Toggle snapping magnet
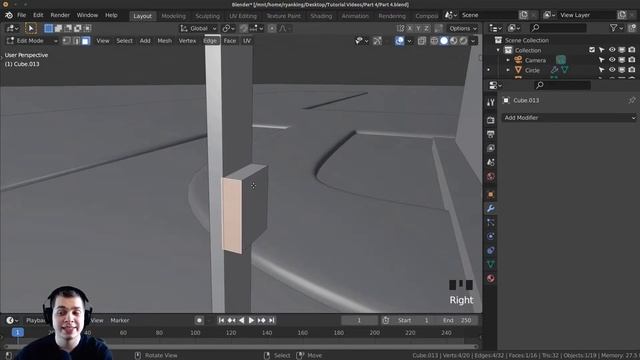Screen dimensions: 640x360 [x=244, y=28]
